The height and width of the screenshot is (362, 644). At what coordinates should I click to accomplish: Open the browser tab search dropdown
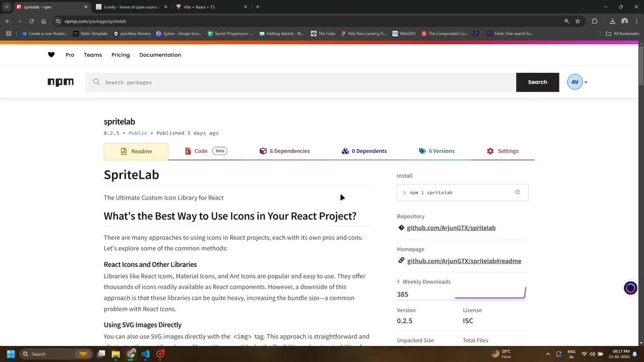click(x=7, y=7)
